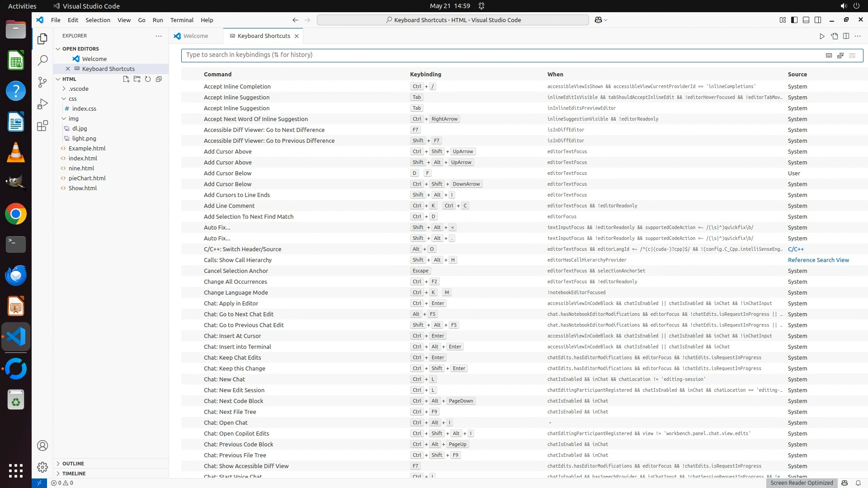The height and width of the screenshot is (488, 868).
Task: Toggle Sort by Precedence in search box
Action: [840, 55]
